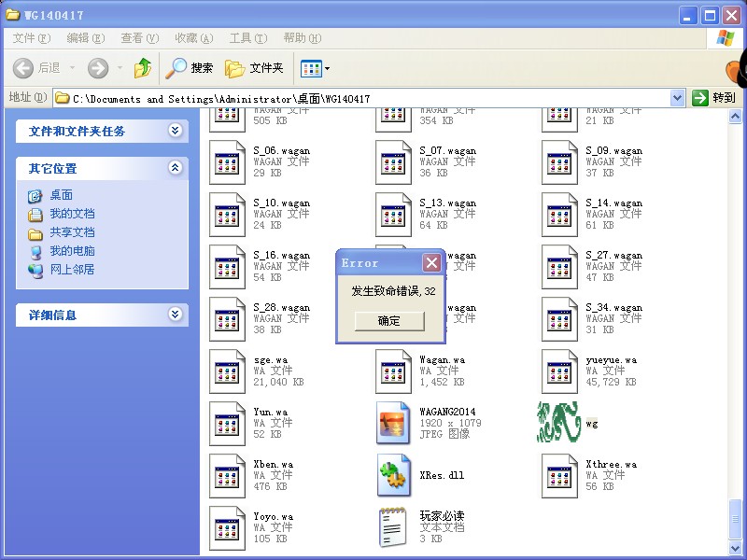Image resolution: width=747 pixels, height=560 pixels.
Task: Collapse the 其它位置 panel
Action: pyautogui.click(x=175, y=168)
